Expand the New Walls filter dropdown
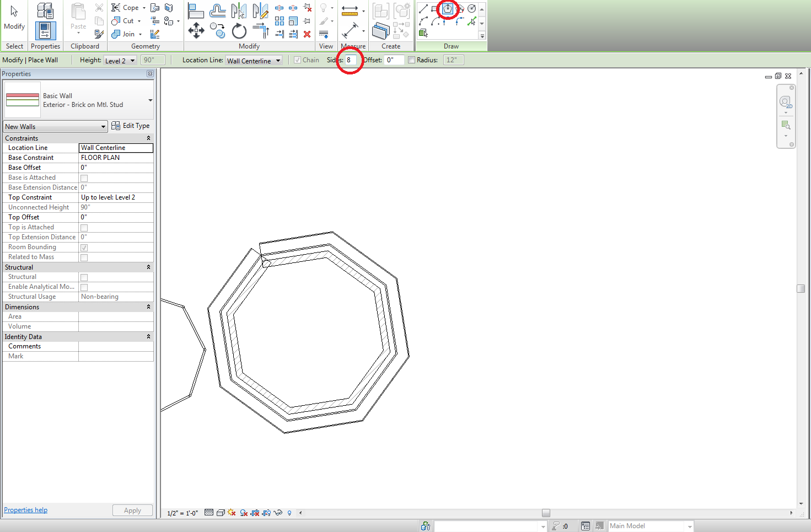The width and height of the screenshot is (811, 532). pos(55,127)
